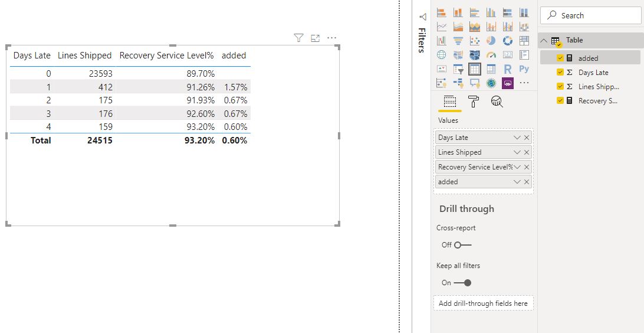This screenshot has height=333, width=644.
Task: Sort by Days Late column header
Action: (x=32, y=56)
